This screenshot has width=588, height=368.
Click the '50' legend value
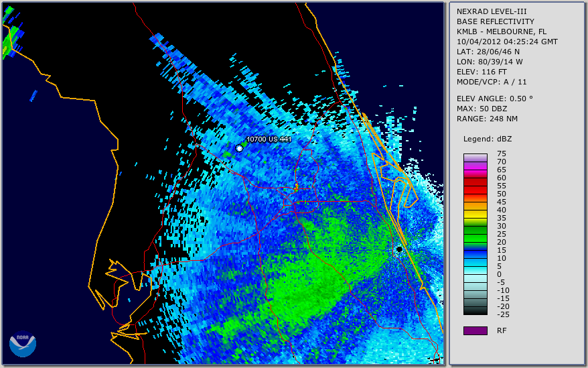[x=502, y=194]
